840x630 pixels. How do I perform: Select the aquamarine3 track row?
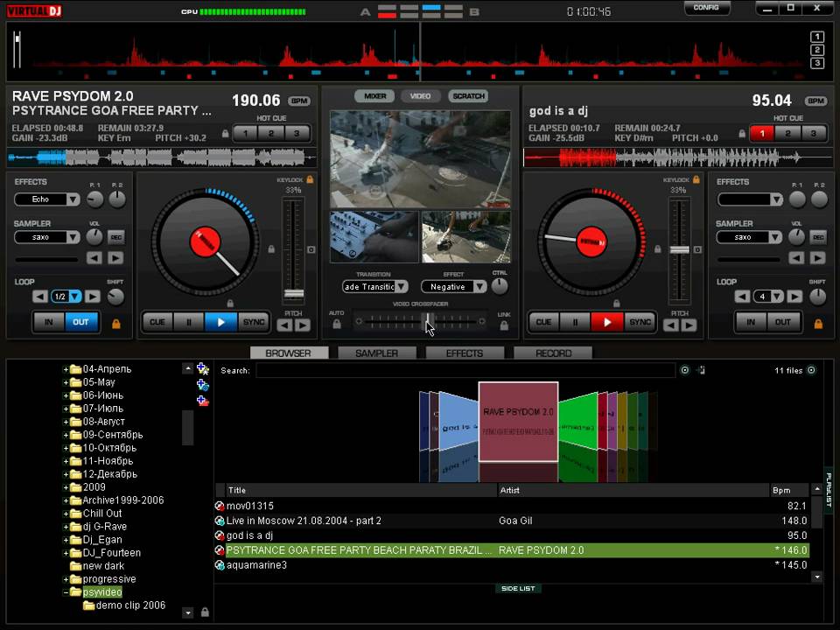pyautogui.click(x=512, y=565)
